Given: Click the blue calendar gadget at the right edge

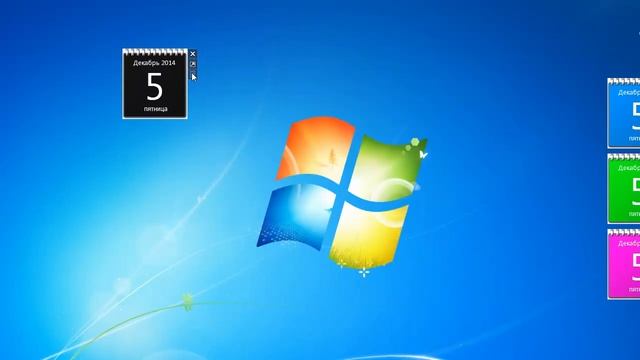Looking at the screenshot, I should click(x=624, y=113).
